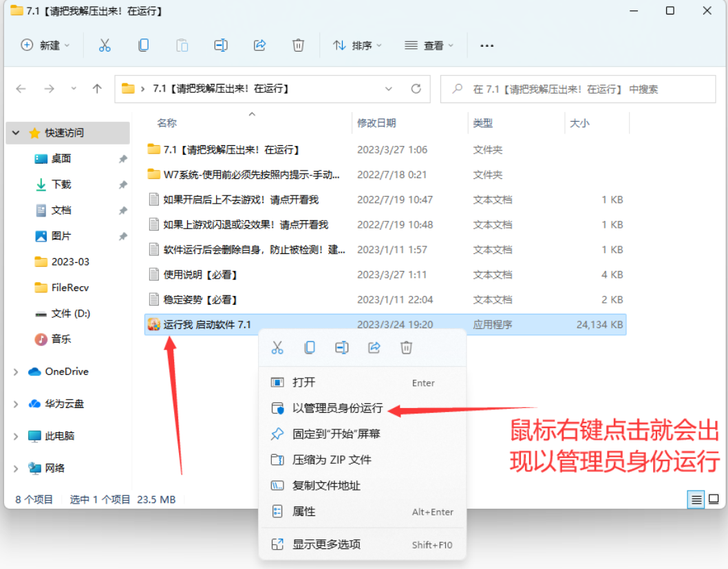This screenshot has width=728, height=569.
Task: Click the Rename icon in the top toolbar
Action: [221, 45]
